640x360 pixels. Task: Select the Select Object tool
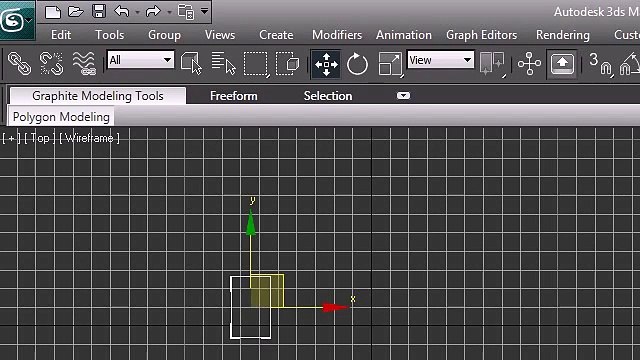[191, 64]
